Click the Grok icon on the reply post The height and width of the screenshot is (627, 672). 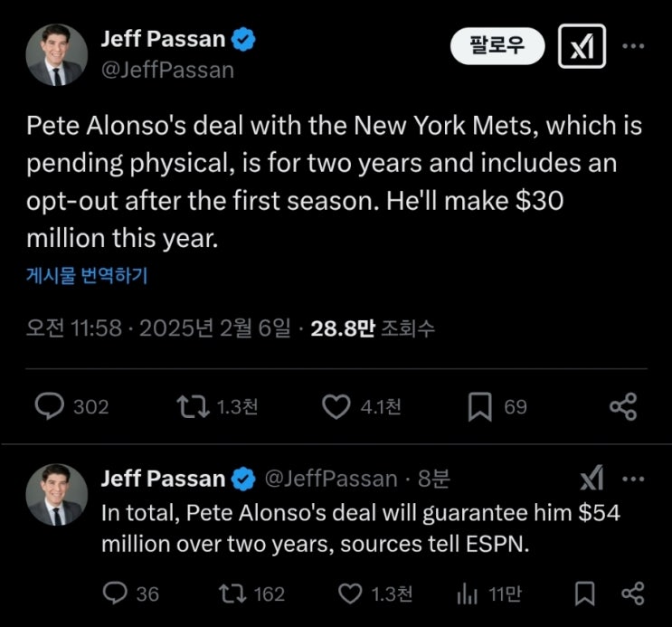tap(592, 478)
